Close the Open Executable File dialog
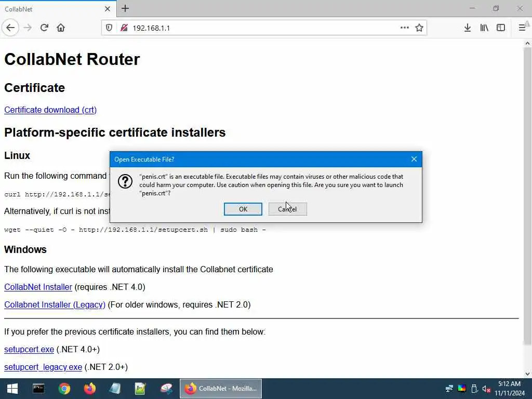532x399 pixels. [x=414, y=159]
